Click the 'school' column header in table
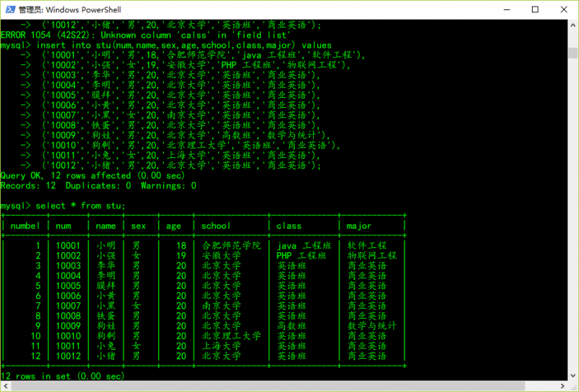Screen dimensions: 579x392 point(216,225)
